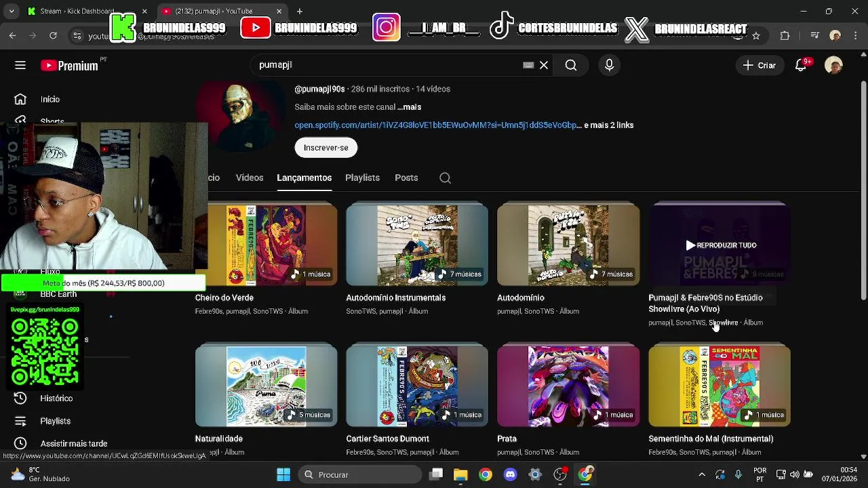Open 'Pumapjl & Febre90S no Estúdio Showlivre' title

705,303
